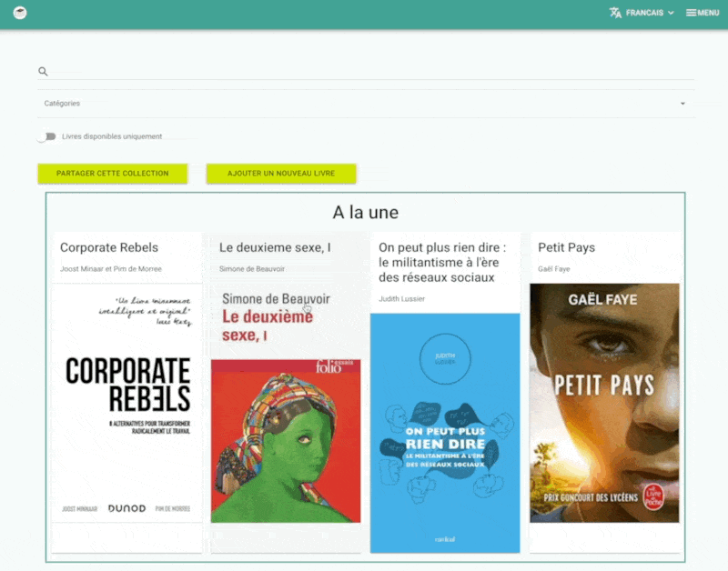Open the Corporate Rebels book cover
The width and height of the screenshot is (728, 571).
[127, 405]
